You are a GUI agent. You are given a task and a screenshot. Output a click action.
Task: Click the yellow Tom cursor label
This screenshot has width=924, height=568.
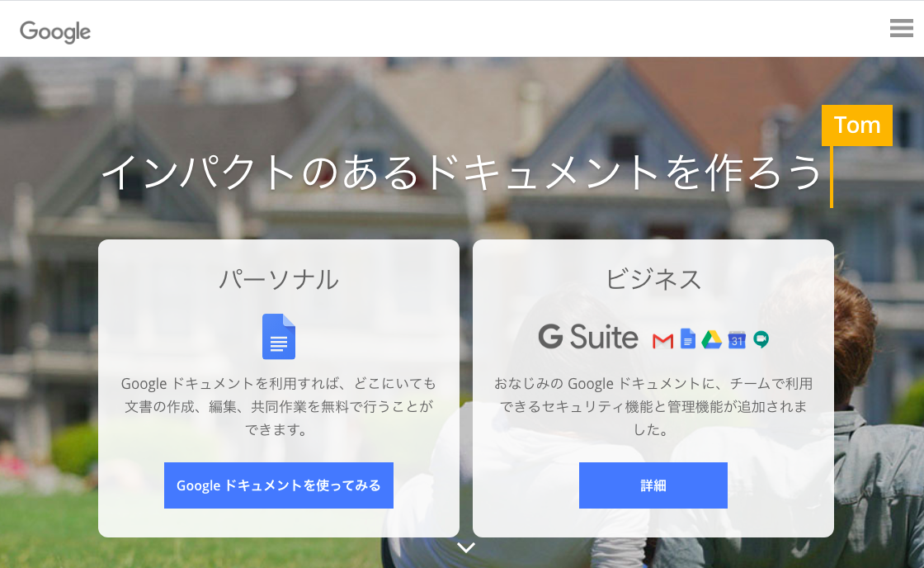click(857, 125)
